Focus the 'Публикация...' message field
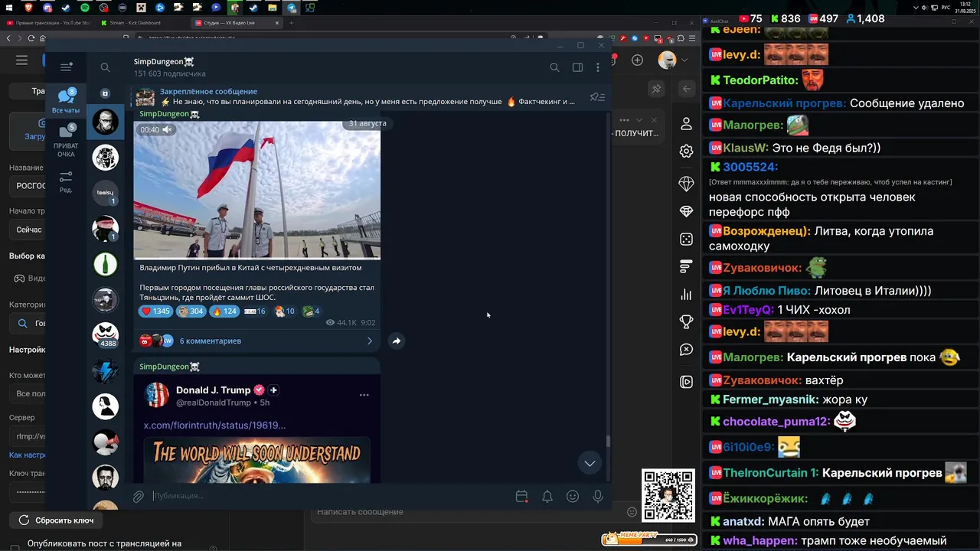The image size is (980, 551). click(329, 496)
